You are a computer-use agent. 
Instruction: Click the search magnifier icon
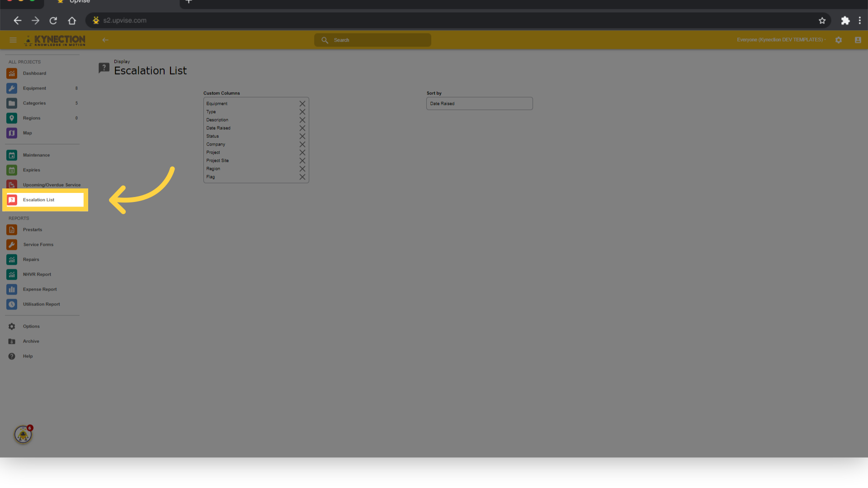click(325, 40)
